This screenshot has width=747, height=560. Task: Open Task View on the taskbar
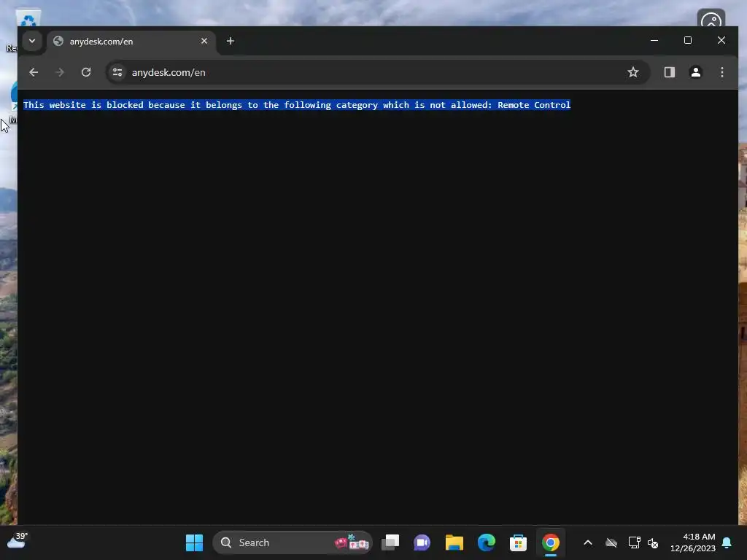pos(390,542)
